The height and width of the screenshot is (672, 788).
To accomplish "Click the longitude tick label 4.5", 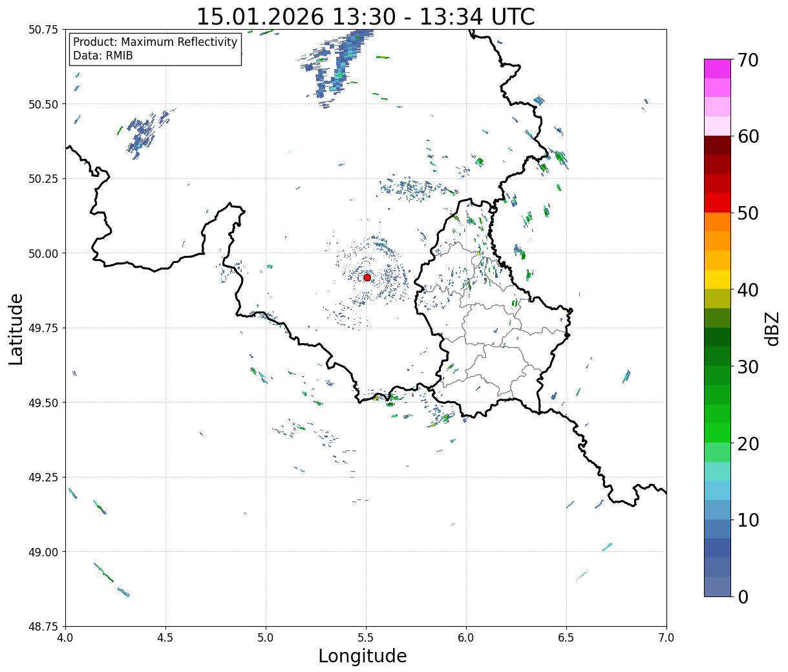I will click(x=165, y=638).
